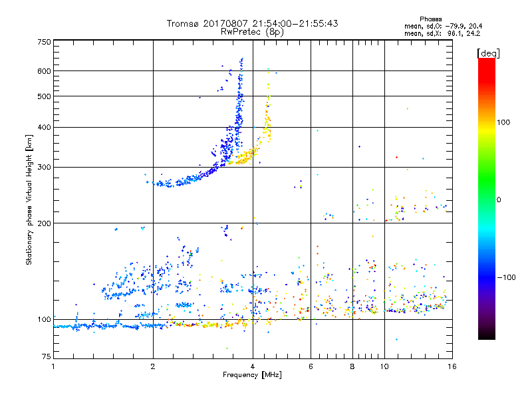Viewport: 532px width, 399px height.
Task: Click the 75 height axis tick label
Action: click(x=46, y=356)
